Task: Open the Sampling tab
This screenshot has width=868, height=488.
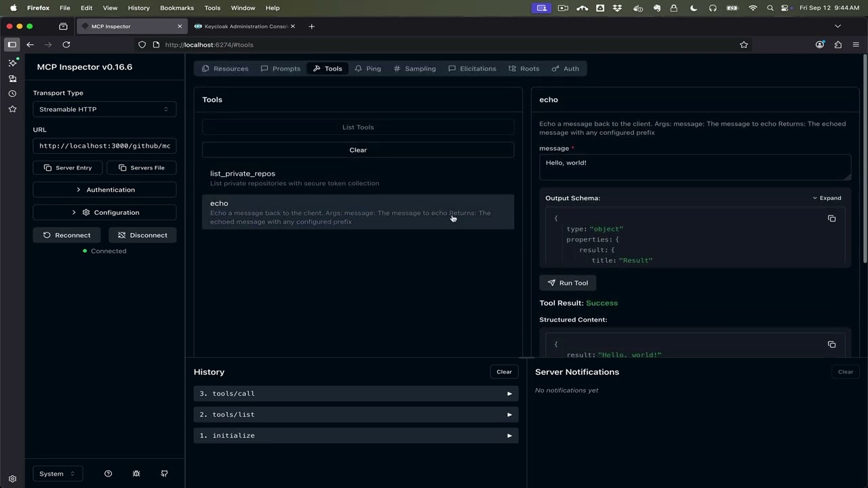Action: coord(414,68)
